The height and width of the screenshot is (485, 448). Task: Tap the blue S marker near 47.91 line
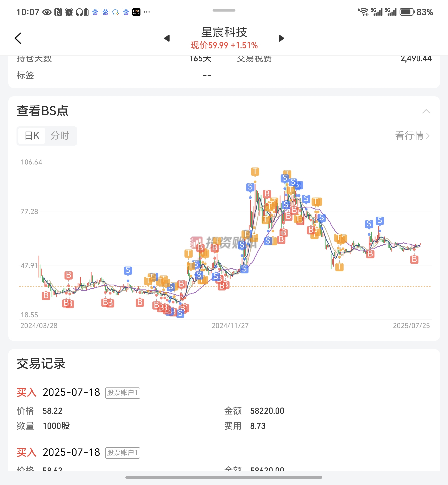point(128,270)
